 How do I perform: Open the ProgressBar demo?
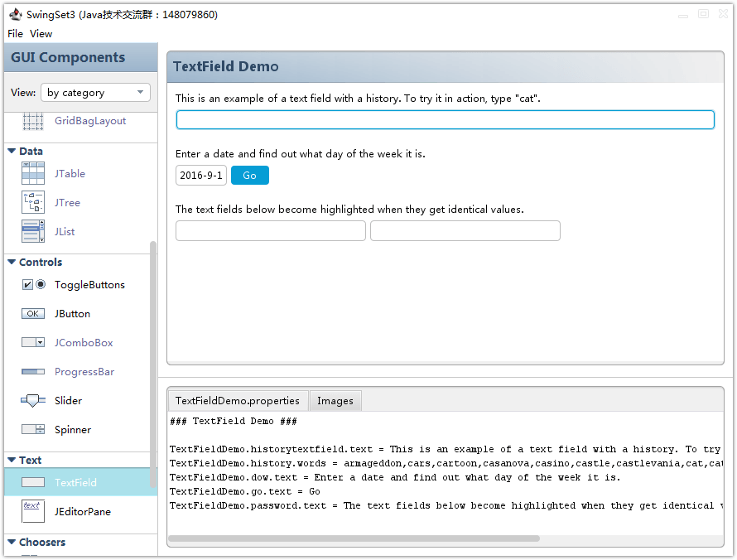click(84, 371)
